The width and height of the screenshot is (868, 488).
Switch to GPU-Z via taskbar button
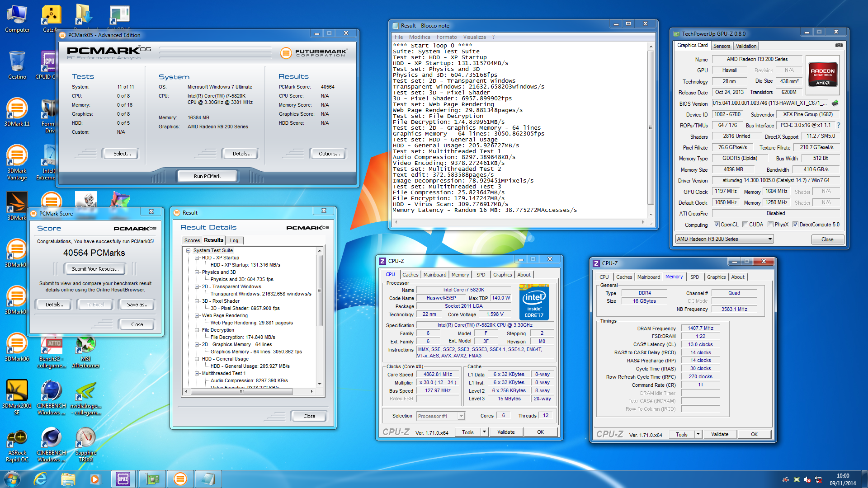152,479
